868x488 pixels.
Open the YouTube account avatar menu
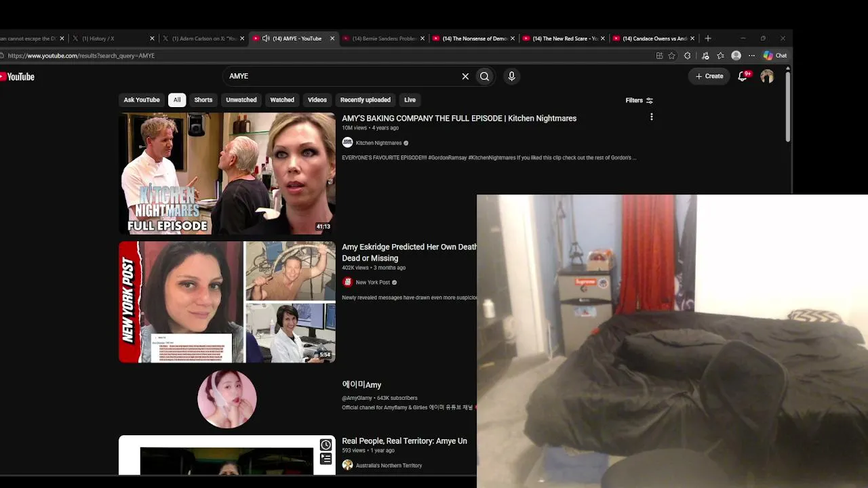(x=767, y=77)
